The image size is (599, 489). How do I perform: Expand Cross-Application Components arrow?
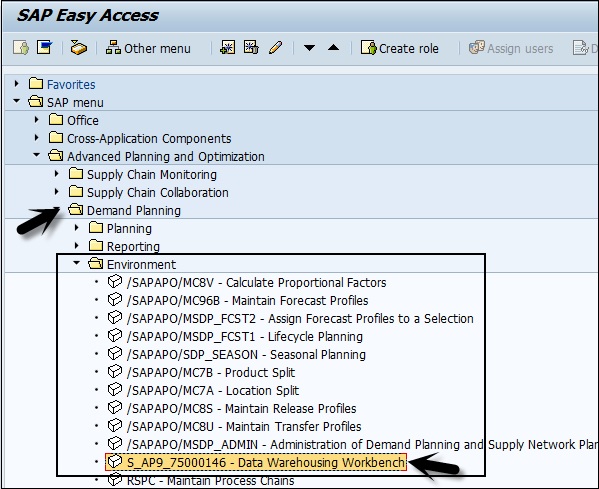37,137
